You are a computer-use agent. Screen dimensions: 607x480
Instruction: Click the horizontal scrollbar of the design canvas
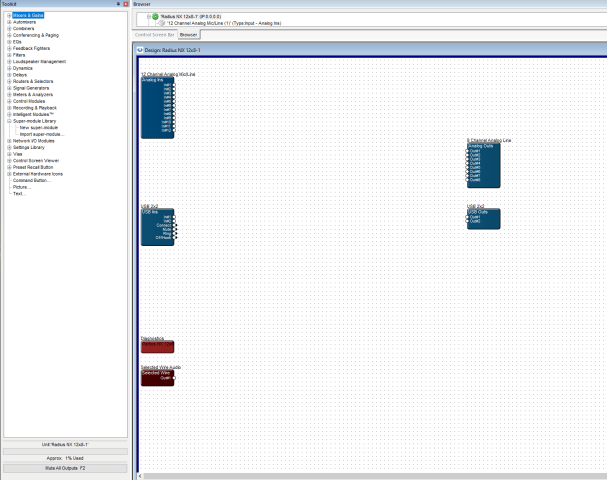point(370,476)
